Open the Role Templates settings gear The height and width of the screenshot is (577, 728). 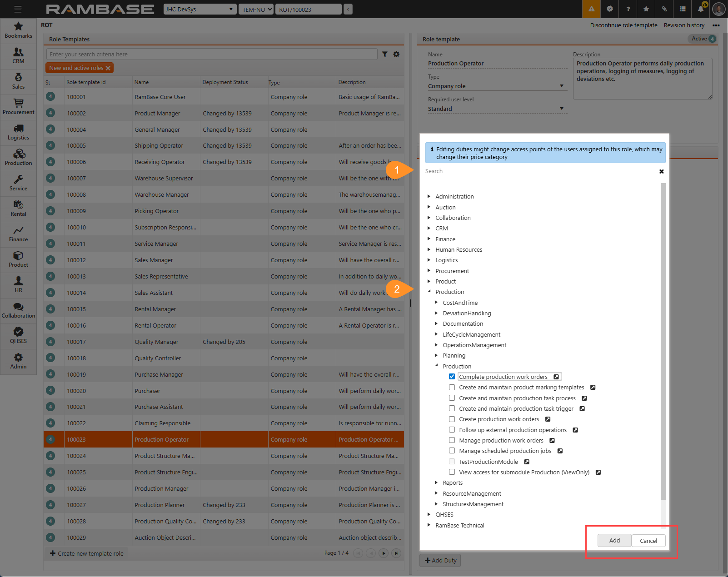[396, 55]
